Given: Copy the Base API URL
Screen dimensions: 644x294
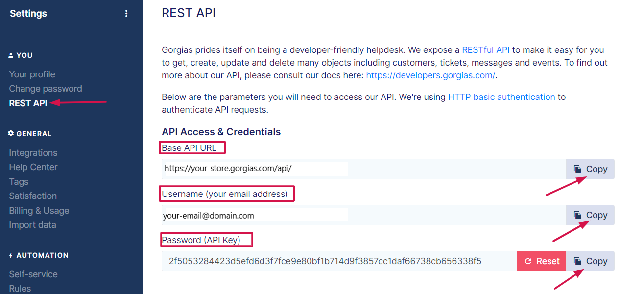Looking at the screenshot, I should (590, 169).
